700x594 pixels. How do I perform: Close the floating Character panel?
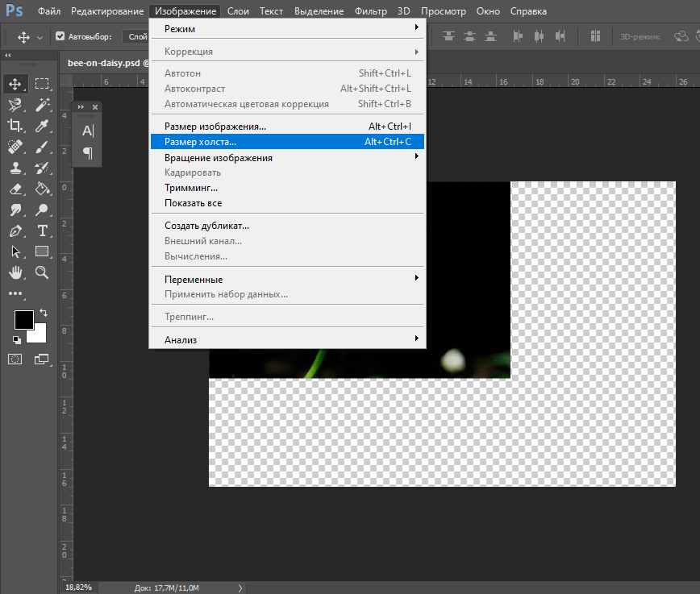[95, 107]
